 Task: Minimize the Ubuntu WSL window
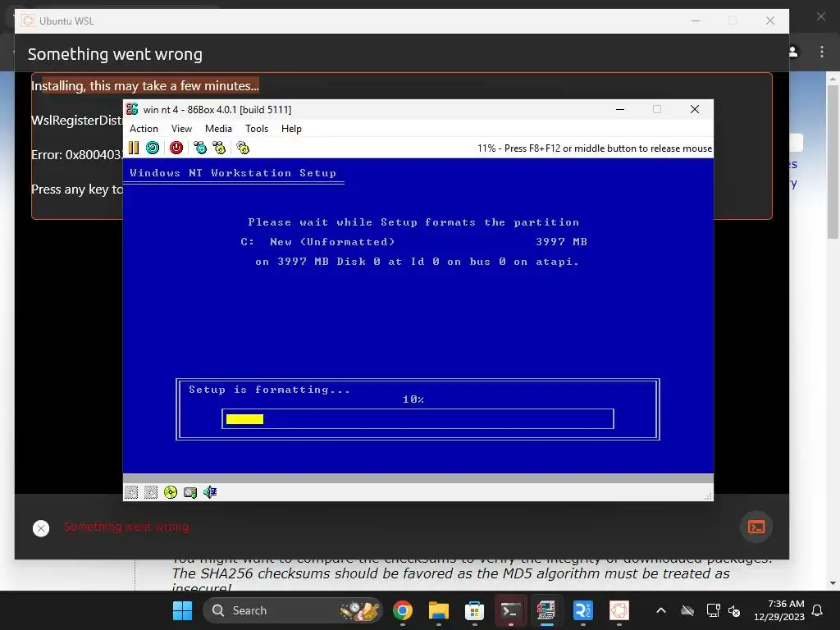click(696, 21)
